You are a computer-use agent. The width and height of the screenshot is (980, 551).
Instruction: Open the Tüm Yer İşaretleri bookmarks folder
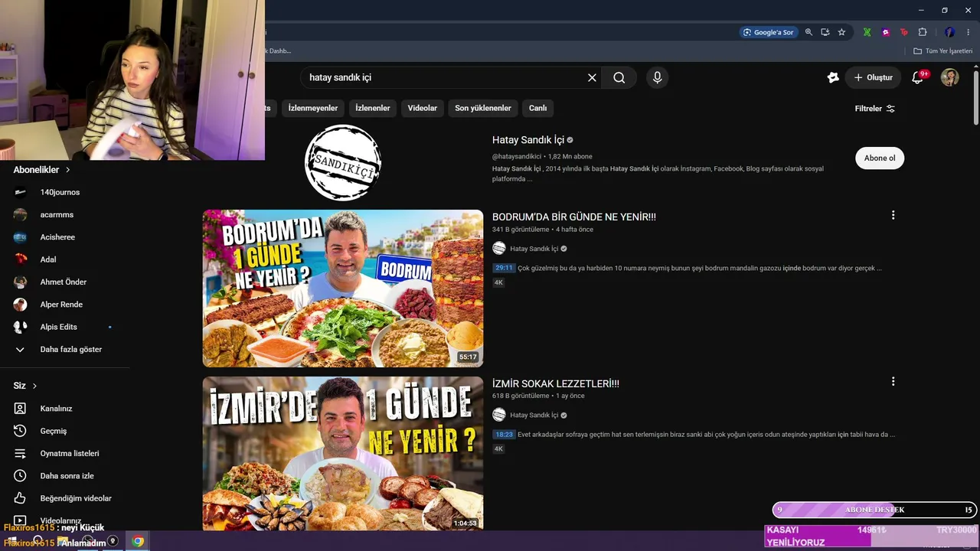click(942, 51)
